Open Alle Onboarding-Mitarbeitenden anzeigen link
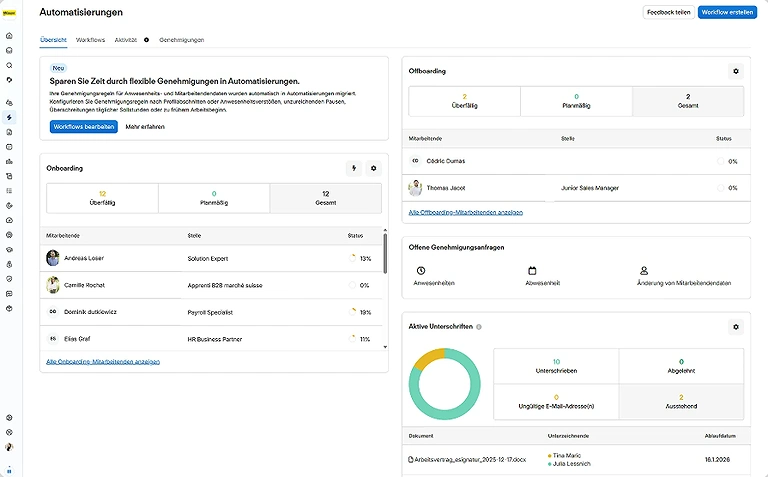768x477 pixels. 103,361
